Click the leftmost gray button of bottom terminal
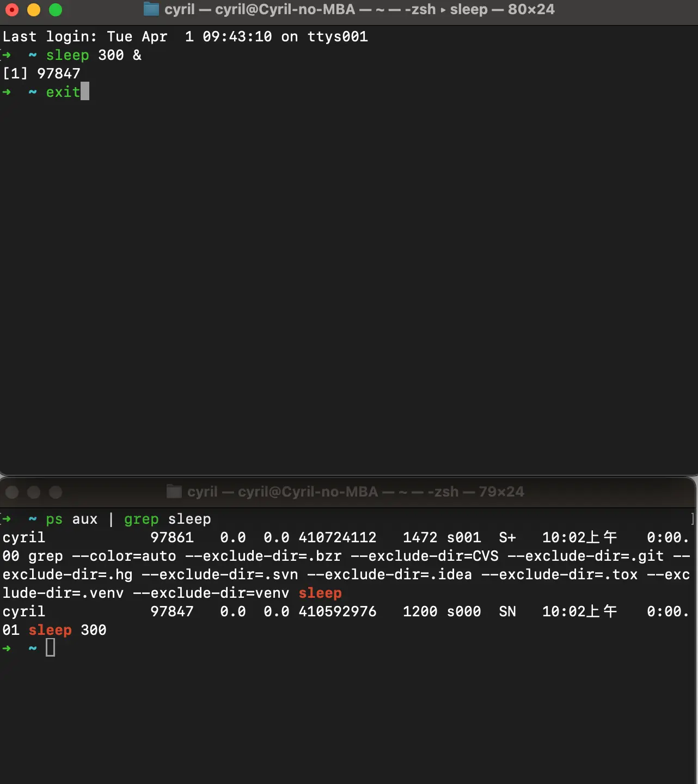 (12, 492)
